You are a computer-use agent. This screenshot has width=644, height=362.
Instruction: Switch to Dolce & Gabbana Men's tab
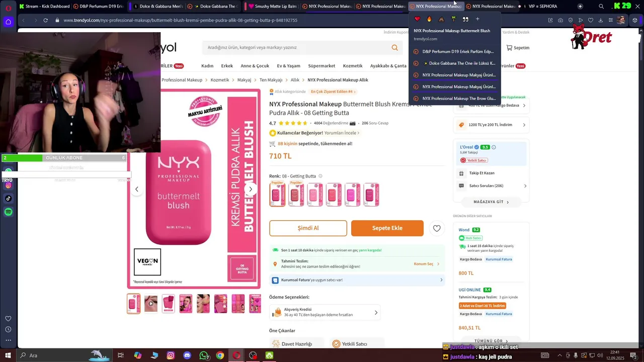(156, 7)
